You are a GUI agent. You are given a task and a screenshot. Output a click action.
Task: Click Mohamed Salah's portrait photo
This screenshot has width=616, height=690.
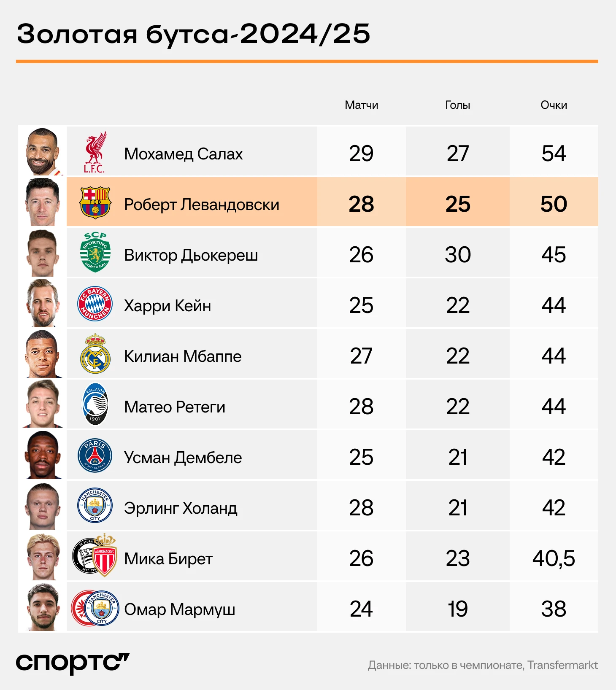click(43, 152)
